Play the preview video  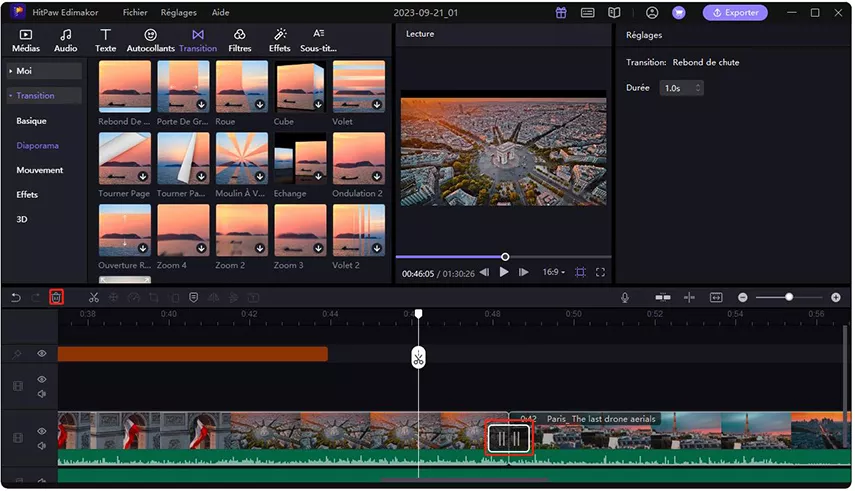pyautogui.click(x=504, y=272)
